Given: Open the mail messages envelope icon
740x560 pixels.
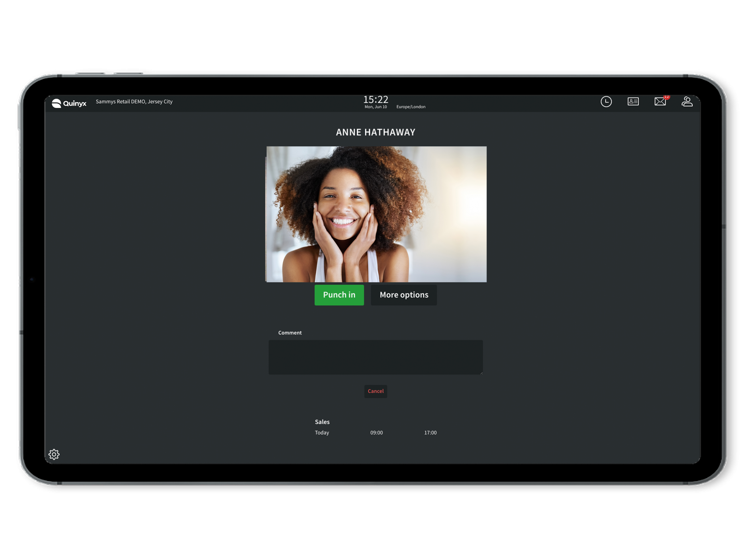Looking at the screenshot, I should tap(660, 102).
